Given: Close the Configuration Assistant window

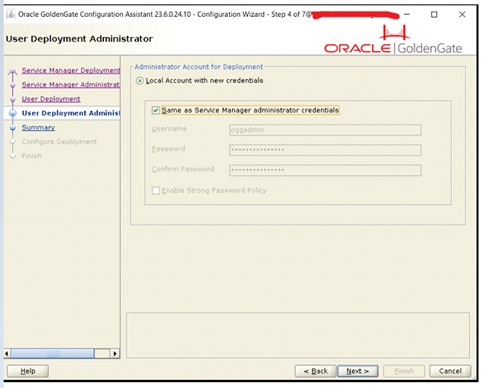Looking at the screenshot, I should click(x=462, y=14).
